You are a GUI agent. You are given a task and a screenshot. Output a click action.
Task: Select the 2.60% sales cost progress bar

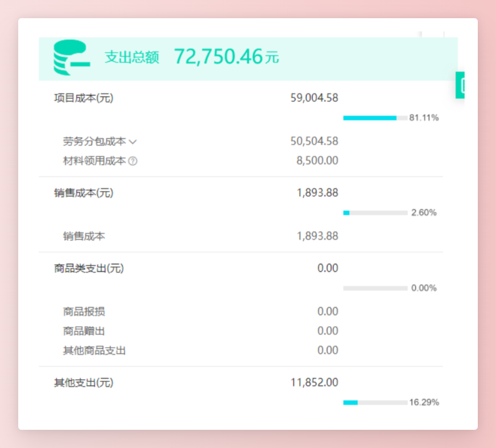(375, 213)
